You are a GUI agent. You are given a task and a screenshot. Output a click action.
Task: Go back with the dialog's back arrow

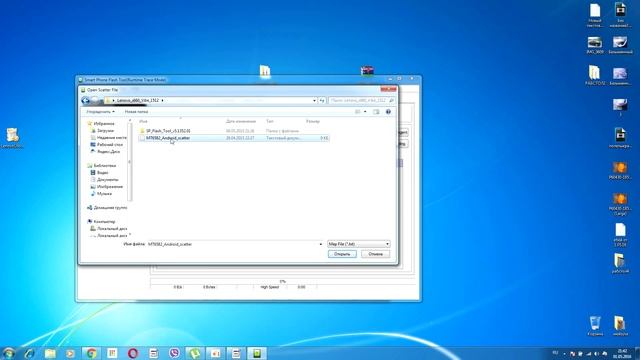pos(85,100)
